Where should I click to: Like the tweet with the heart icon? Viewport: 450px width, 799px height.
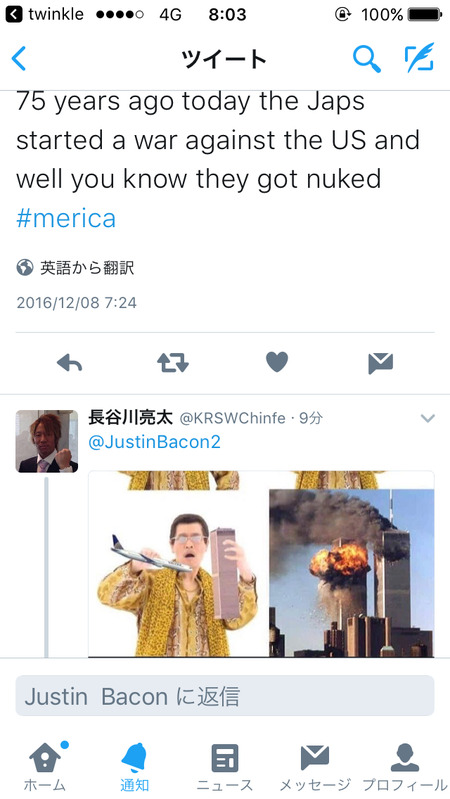277,362
